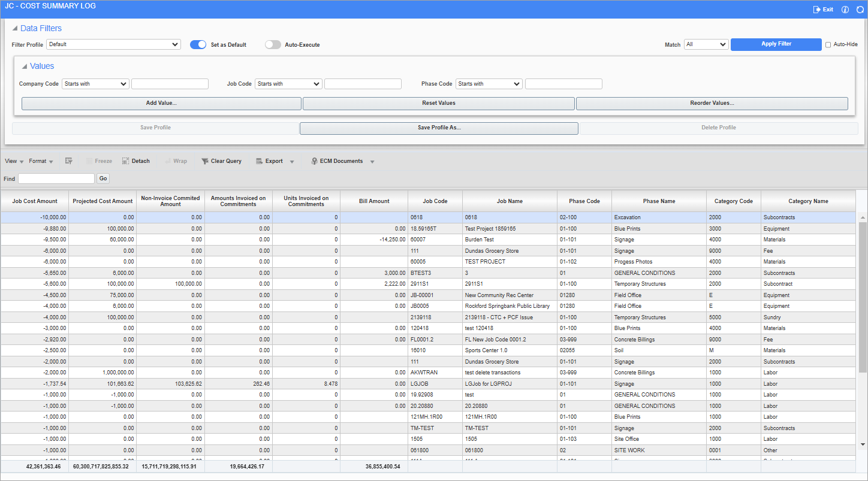Click the query-by-example icon next to Format
Image resolution: width=868 pixels, height=481 pixels.
[x=68, y=161]
